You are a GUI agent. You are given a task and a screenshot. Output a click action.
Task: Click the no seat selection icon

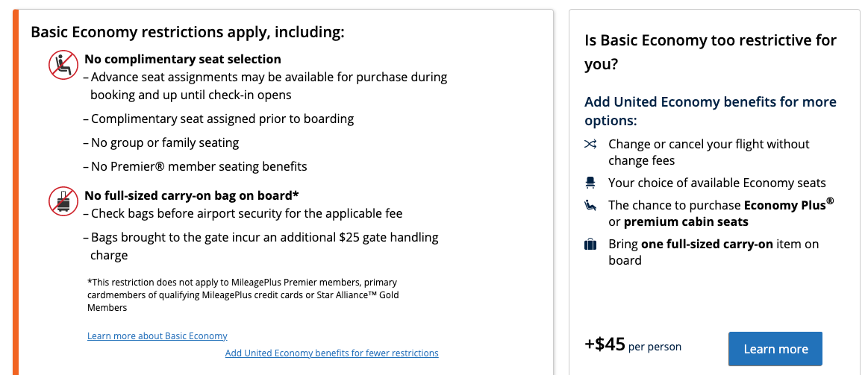click(63, 65)
